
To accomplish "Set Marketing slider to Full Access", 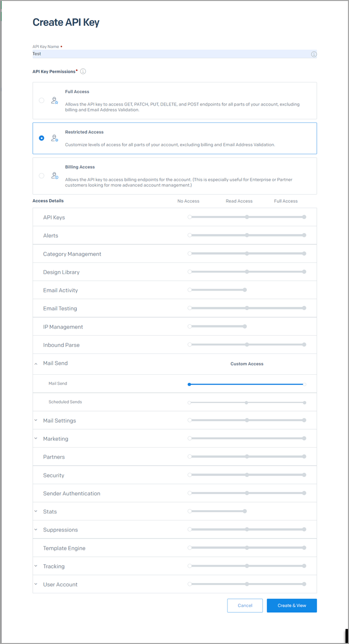I will pyautogui.click(x=304, y=438).
